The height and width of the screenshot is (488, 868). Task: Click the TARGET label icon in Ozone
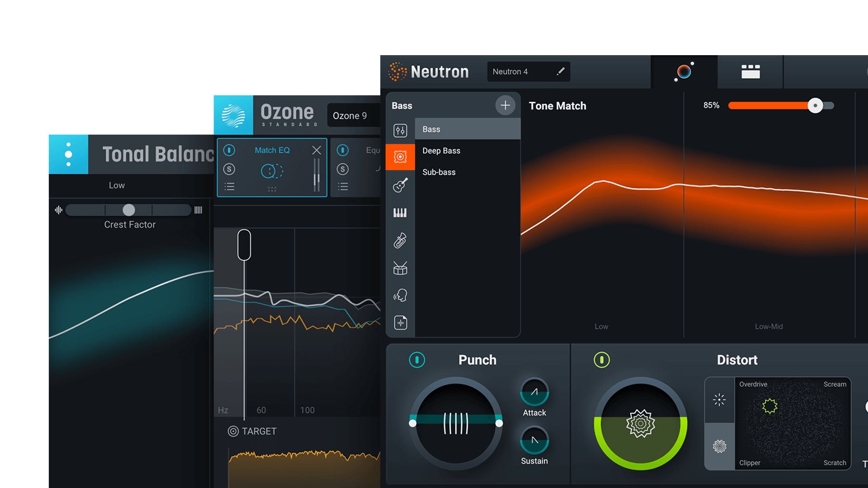pos(233,431)
